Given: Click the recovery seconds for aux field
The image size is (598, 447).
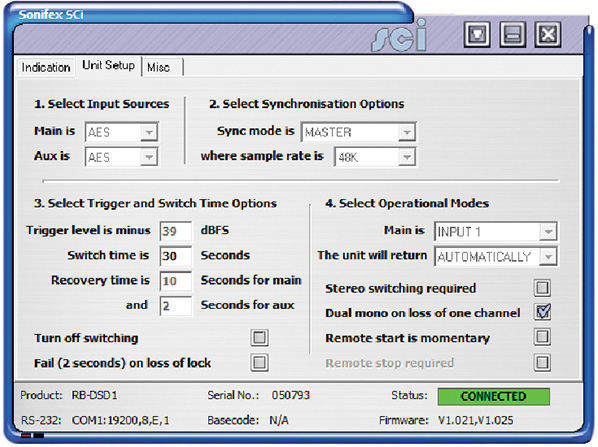Looking at the screenshot, I should 176,306.
